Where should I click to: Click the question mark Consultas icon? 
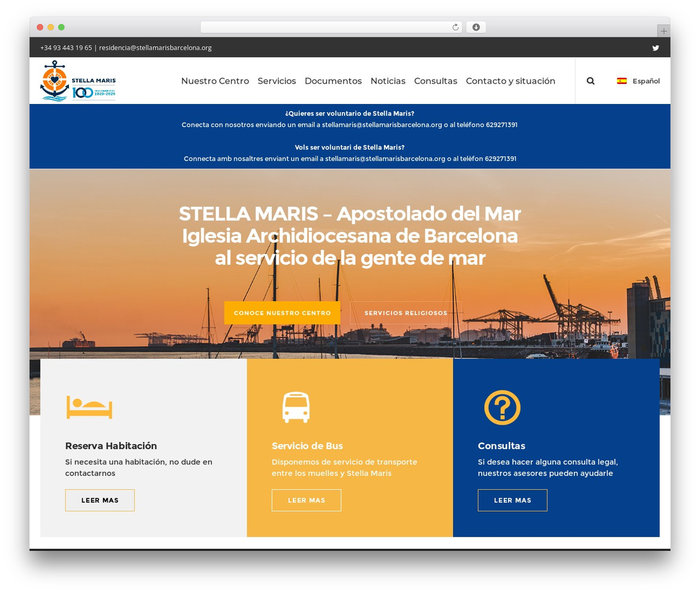coord(502,408)
